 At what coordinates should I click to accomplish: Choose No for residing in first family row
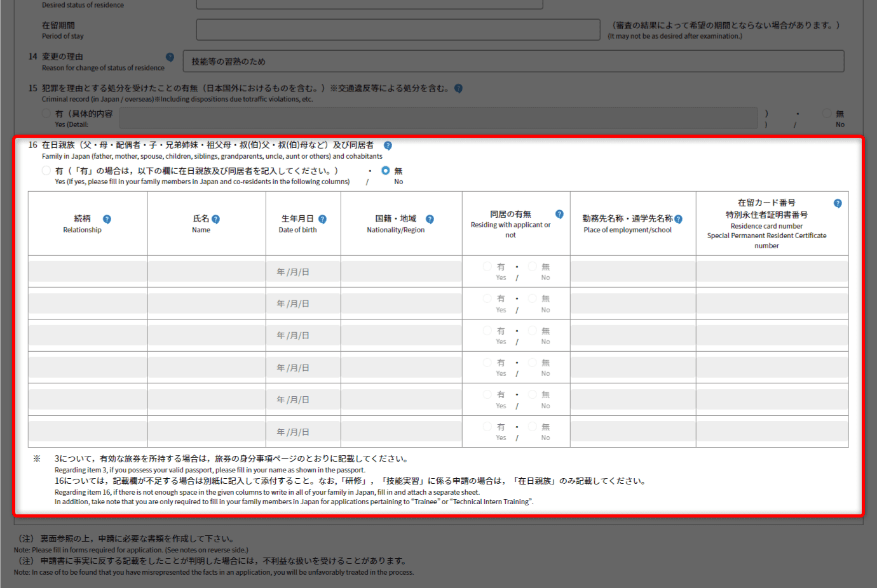click(x=533, y=267)
